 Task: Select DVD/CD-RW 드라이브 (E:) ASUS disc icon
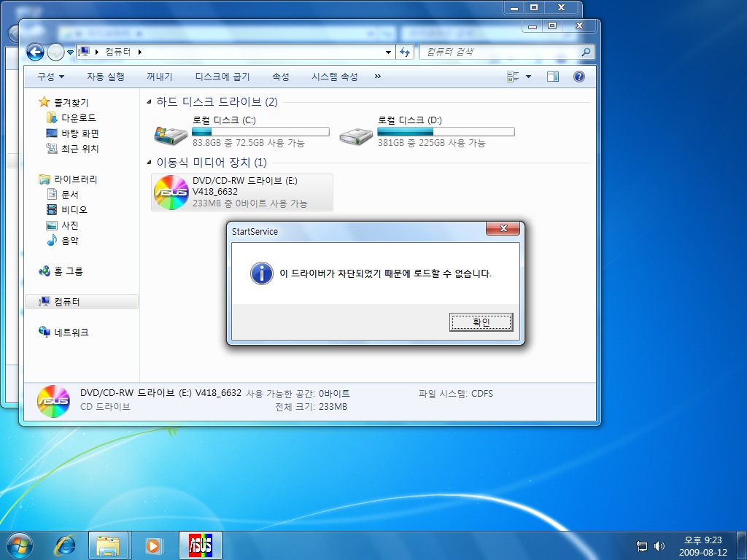tap(171, 192)
